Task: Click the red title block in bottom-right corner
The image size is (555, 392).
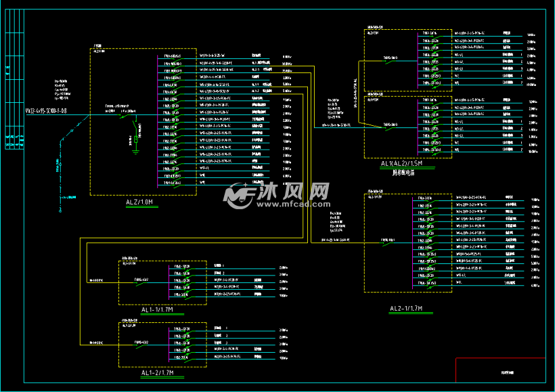Action: click(x=500, y=370)
